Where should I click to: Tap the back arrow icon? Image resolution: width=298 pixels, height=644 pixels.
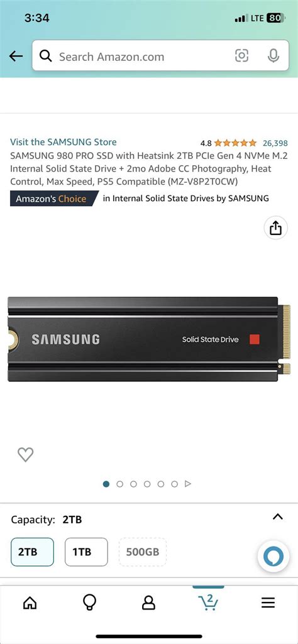[16, 57]
